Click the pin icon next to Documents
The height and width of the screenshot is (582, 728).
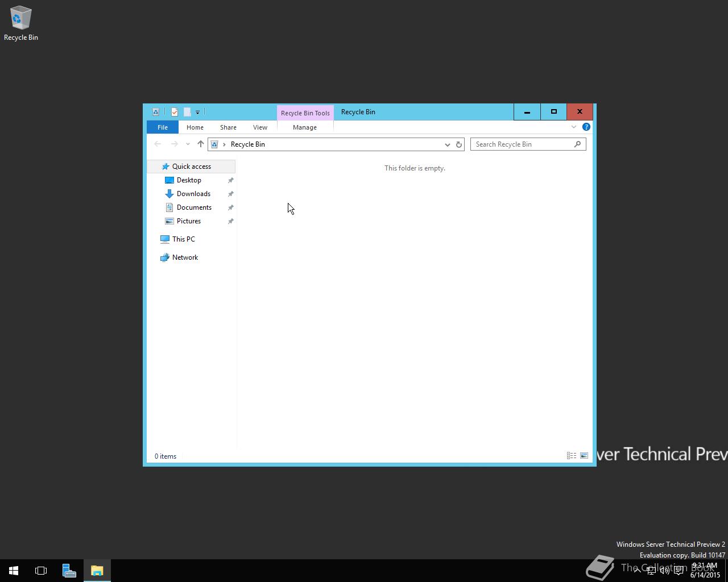click(230, 207)
